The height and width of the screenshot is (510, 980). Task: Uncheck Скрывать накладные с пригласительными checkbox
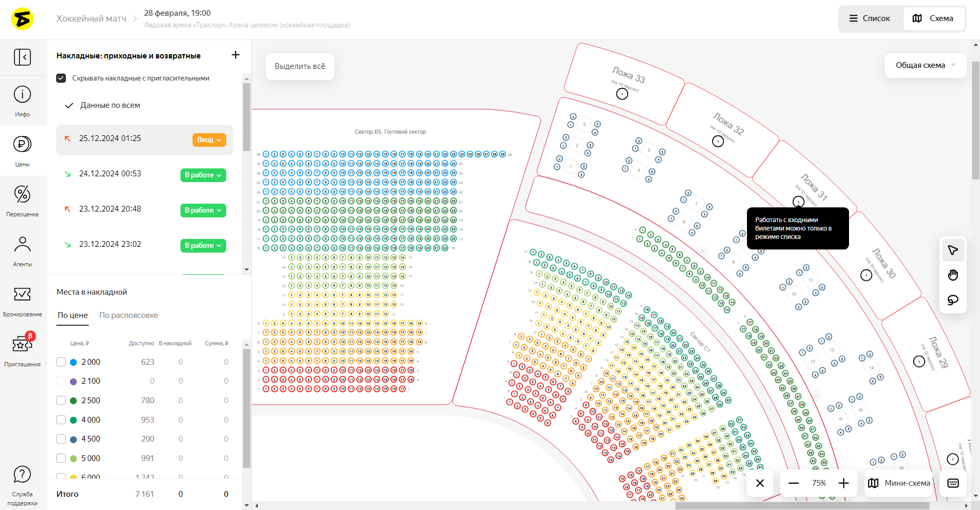click(x=61, y=78)
